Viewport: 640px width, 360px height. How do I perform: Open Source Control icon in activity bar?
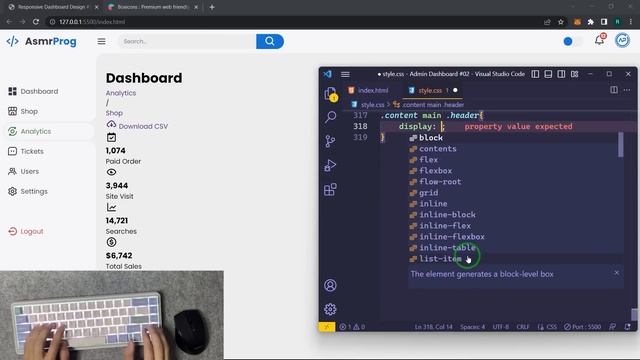click(330, 141)
